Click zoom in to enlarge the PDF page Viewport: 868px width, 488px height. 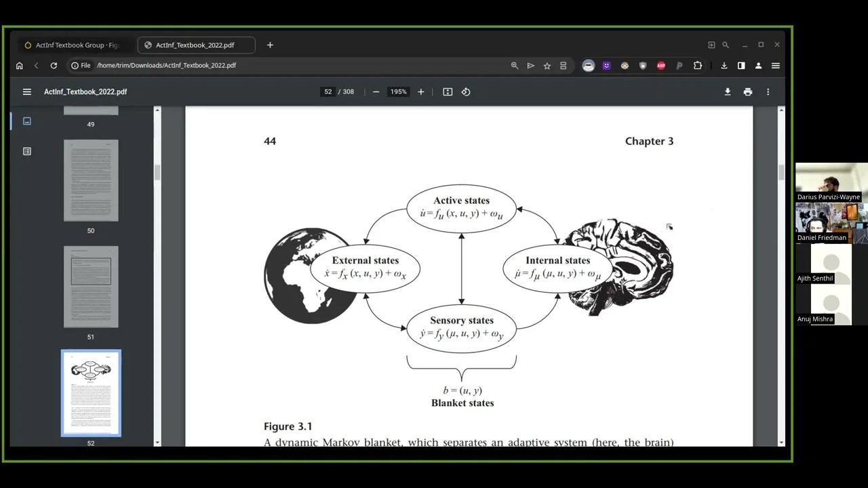click(x=420, y=91)
